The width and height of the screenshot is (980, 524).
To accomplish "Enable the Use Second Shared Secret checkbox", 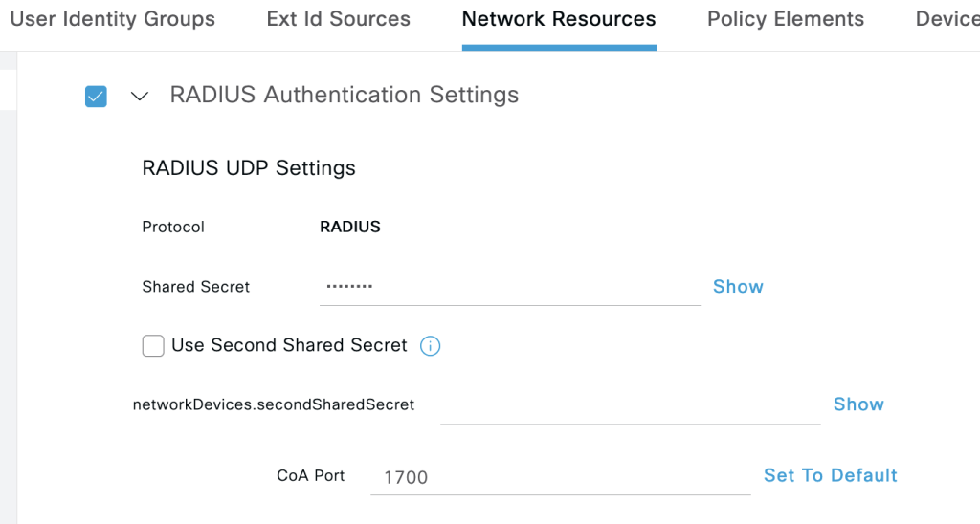I will (153, 346).
